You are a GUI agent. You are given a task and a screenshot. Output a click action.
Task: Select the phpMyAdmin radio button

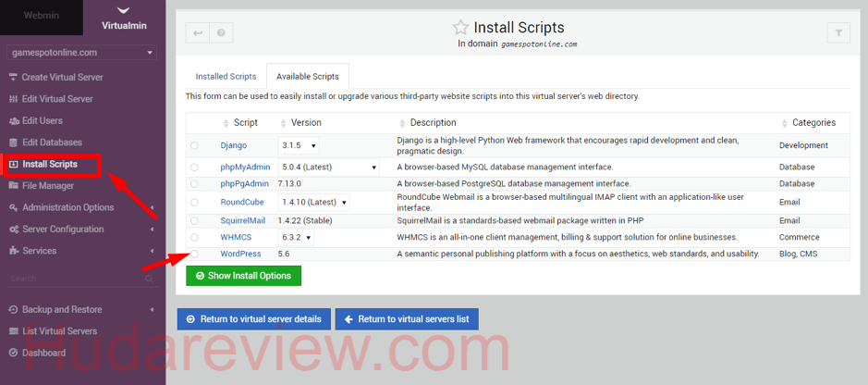194,167
